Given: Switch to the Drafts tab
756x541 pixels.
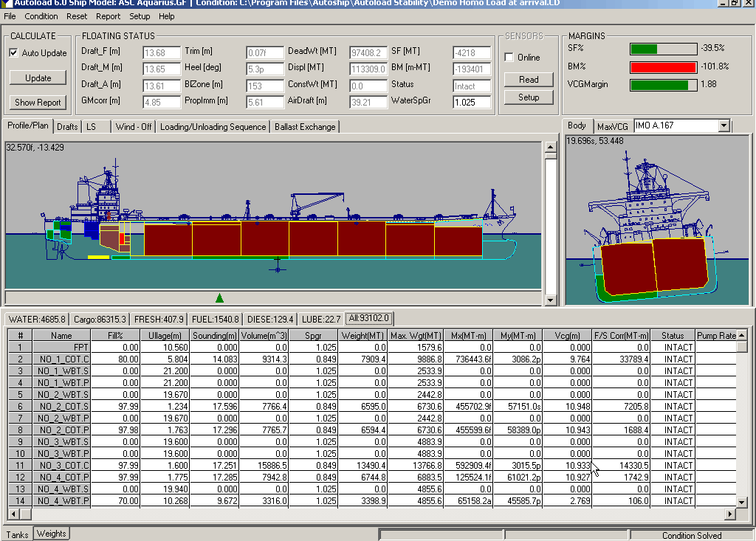Looking at the screenshot, I should click(67, 126).
